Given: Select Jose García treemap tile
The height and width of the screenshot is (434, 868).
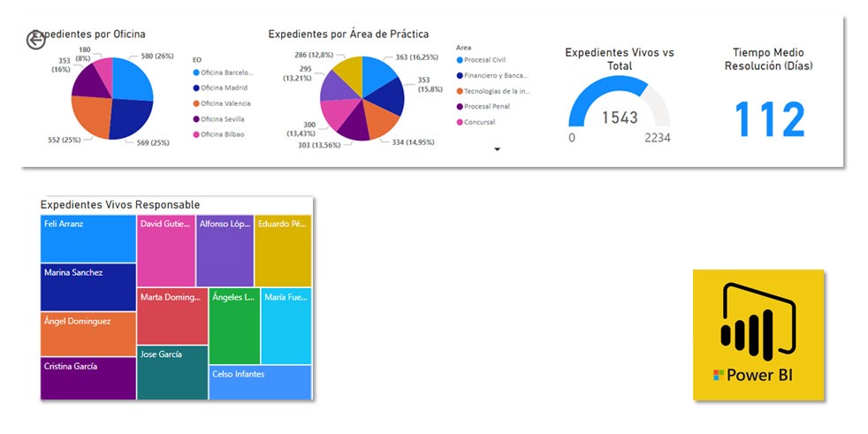Looking at the screenshot, I should 172,372.
